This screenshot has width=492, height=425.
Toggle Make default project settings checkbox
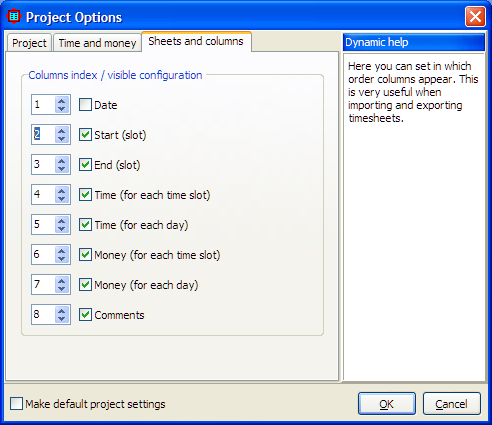tap(16, 403)
